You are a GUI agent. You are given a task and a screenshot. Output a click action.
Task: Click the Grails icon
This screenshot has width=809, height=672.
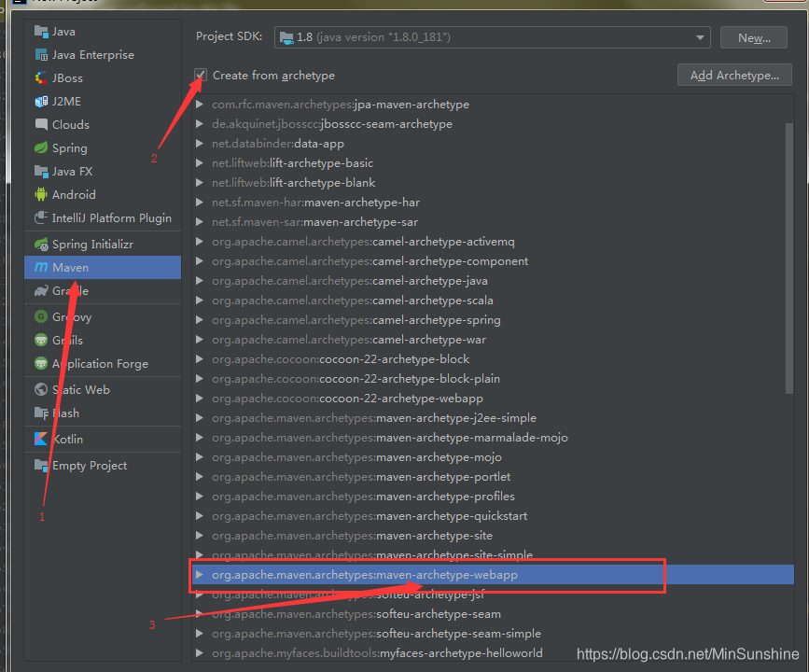41,340
